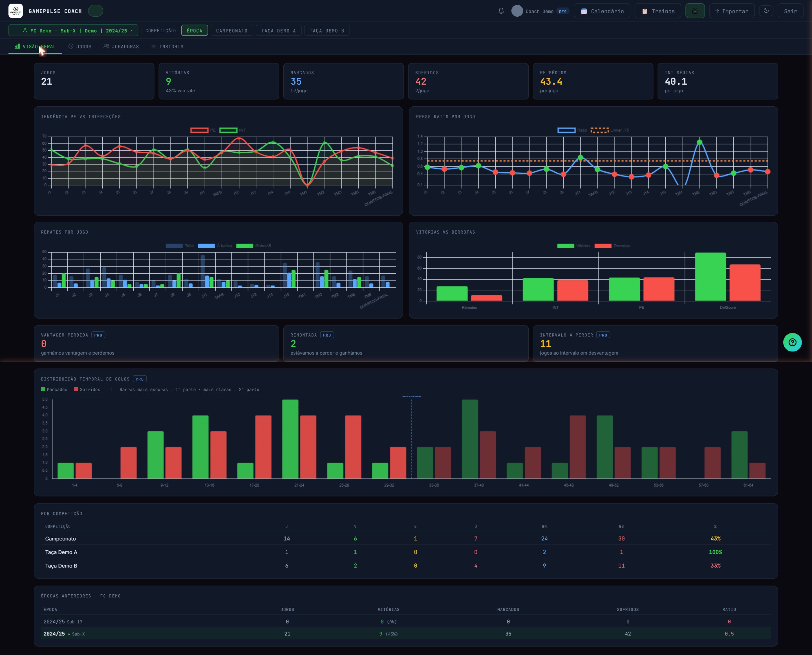Filter by Taça Demo A

(x=278, y=30)
